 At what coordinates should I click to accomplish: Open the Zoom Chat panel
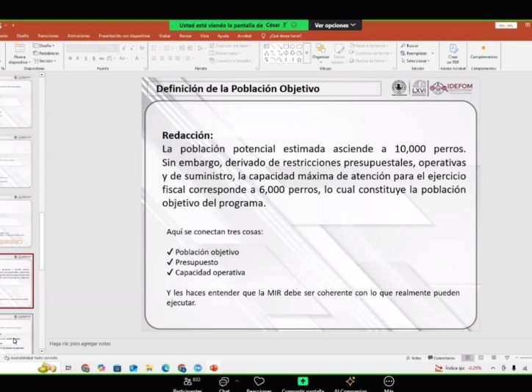point(224,382)
